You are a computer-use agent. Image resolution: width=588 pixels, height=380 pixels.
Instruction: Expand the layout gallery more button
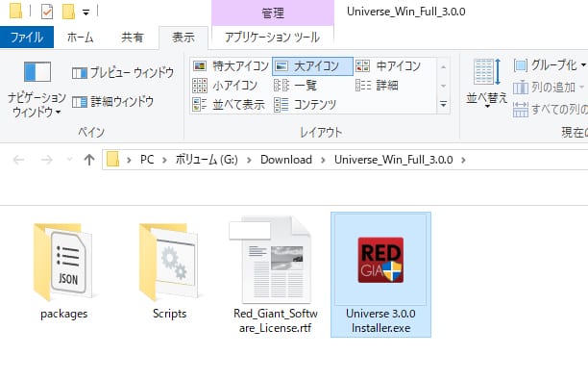click(x=443, y=105)
